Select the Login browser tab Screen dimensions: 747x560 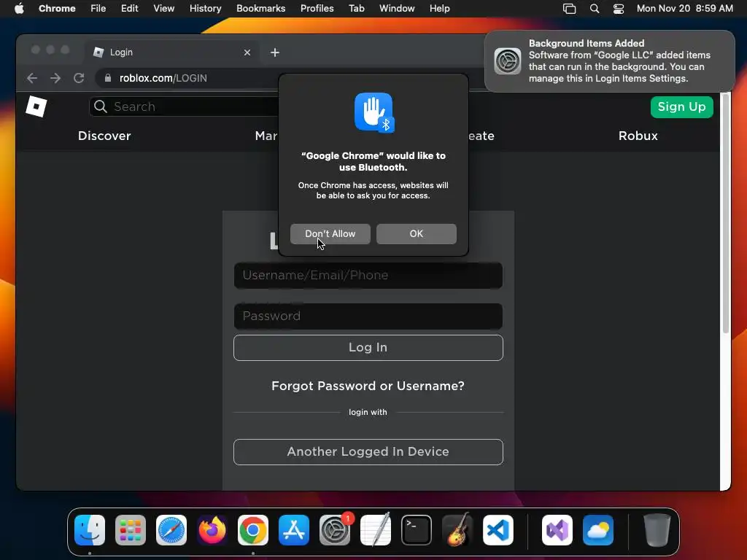pos(171,52)
